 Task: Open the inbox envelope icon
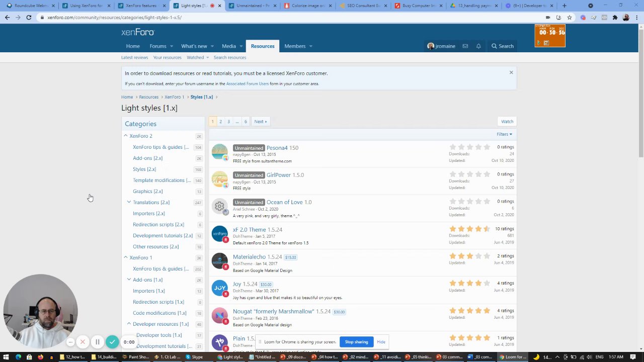(x=465, y=46)
